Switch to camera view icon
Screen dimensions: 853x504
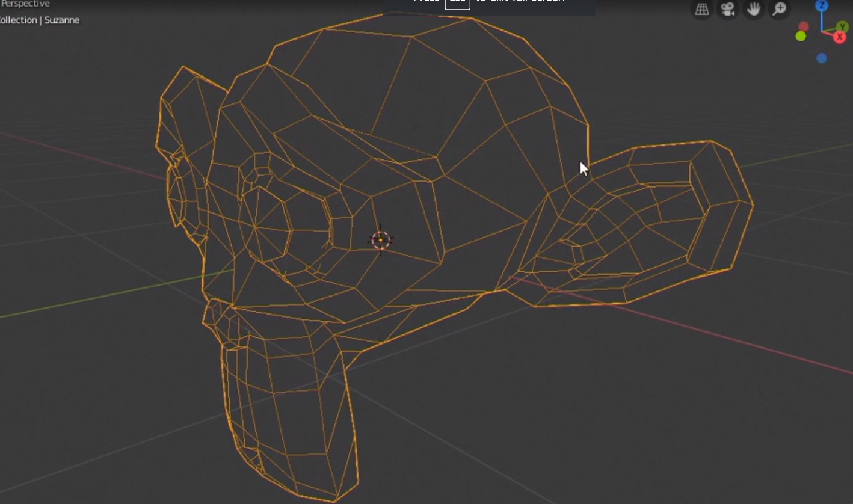[x=728, y=9]
